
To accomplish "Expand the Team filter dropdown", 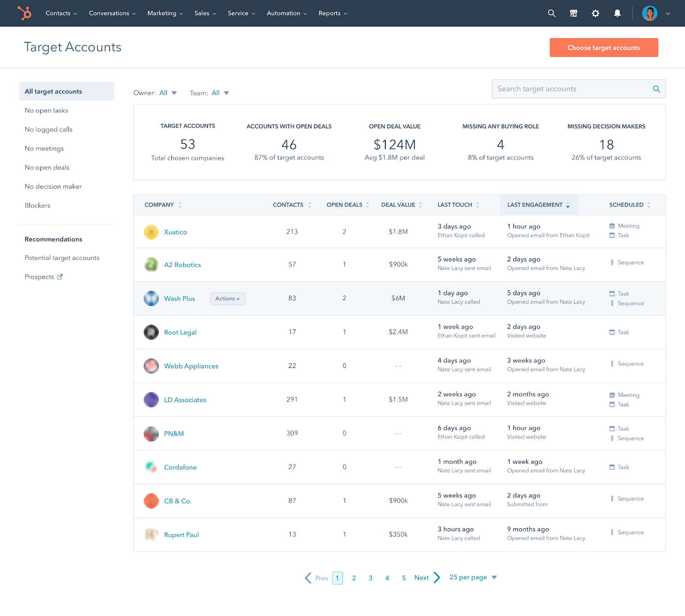I will [x=220, y=93].
